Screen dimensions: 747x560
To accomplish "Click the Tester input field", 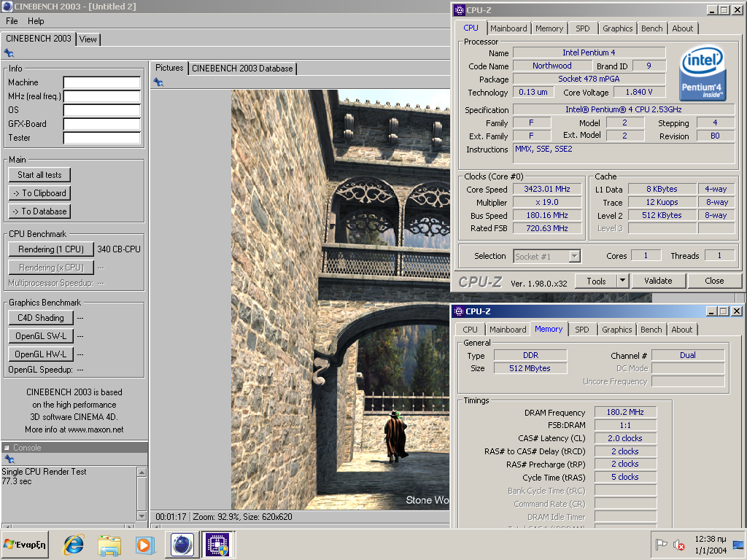I will [x=102, y=138].
